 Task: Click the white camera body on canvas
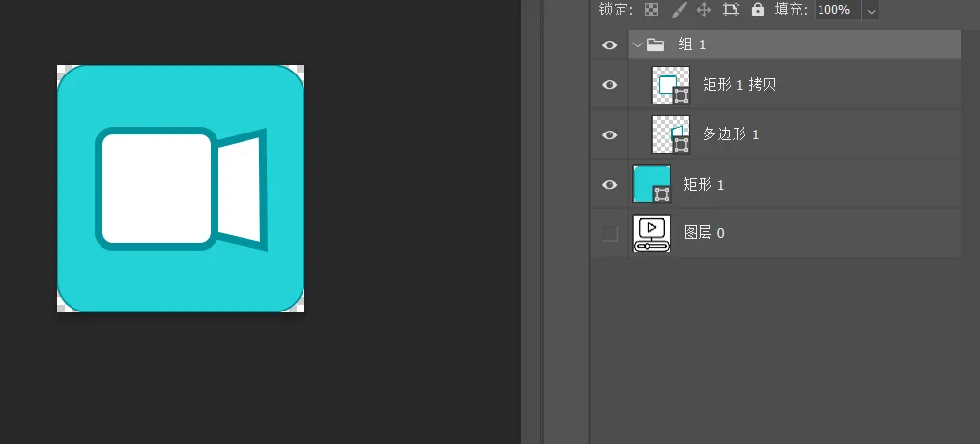(157, 189)
